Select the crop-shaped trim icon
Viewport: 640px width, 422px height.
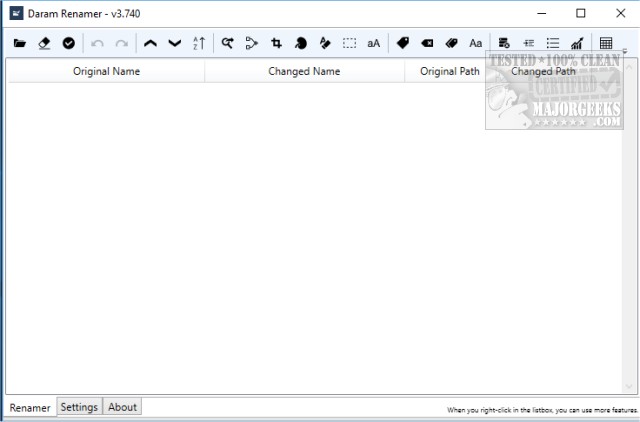276,43
